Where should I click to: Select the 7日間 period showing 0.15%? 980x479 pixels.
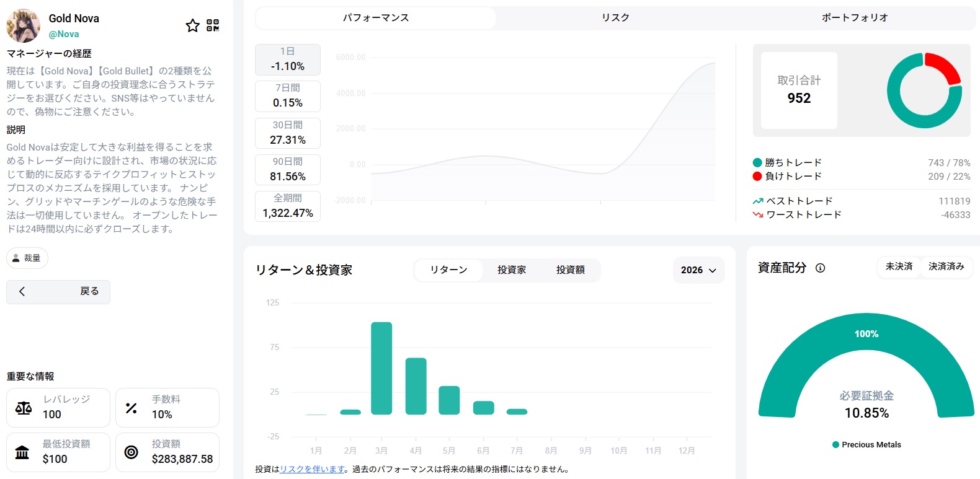click(288, 96)
